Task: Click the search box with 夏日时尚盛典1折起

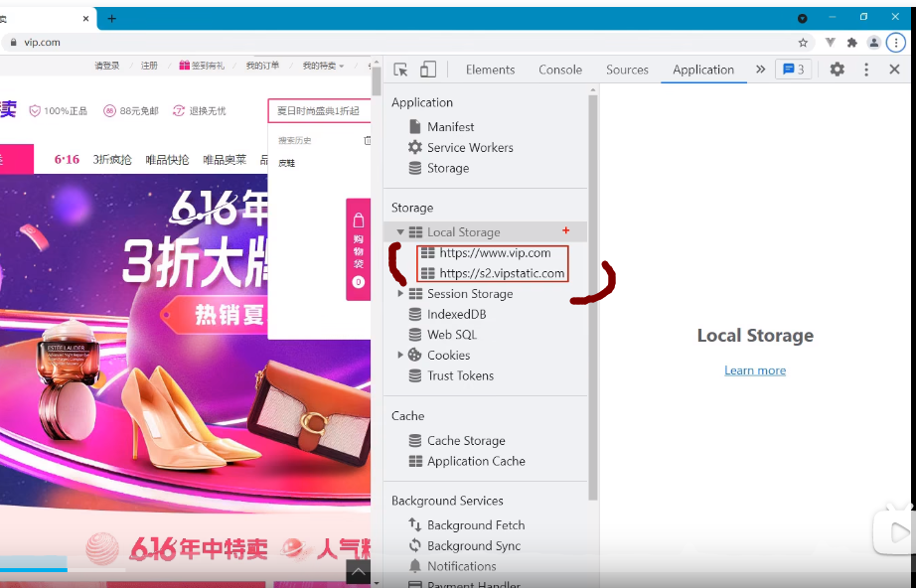Action: click(x=319, y=111)
